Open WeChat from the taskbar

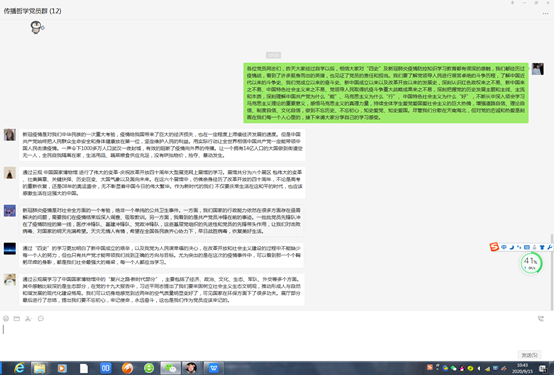(171, 368)
